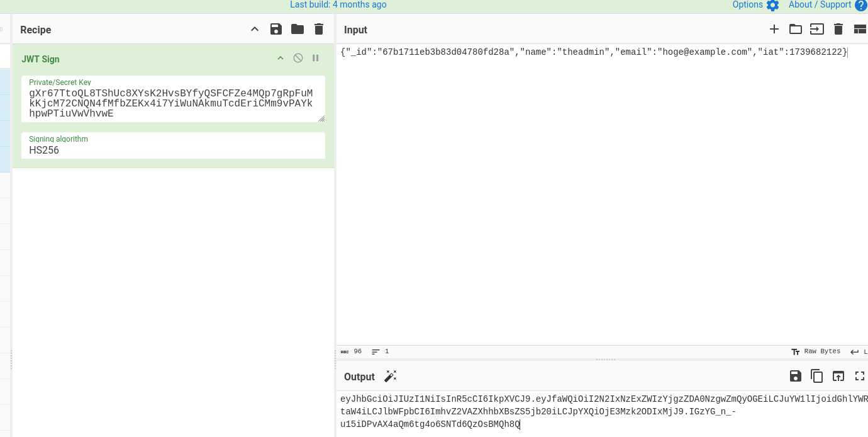Load a saved recipe folder icon
The width and height of the screenshot is (868, 437).
click(297, 30)
